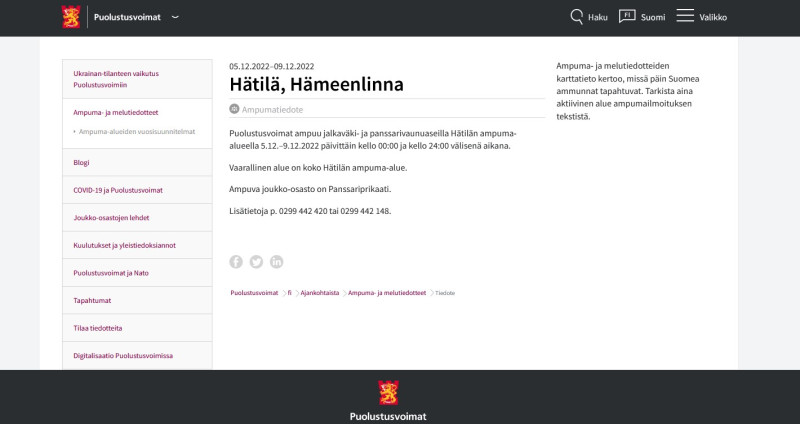Select Ampuma- ja melutiedotteet in sidebar
Viewport: 800px width, 424px height.
(x=116, y=112)
